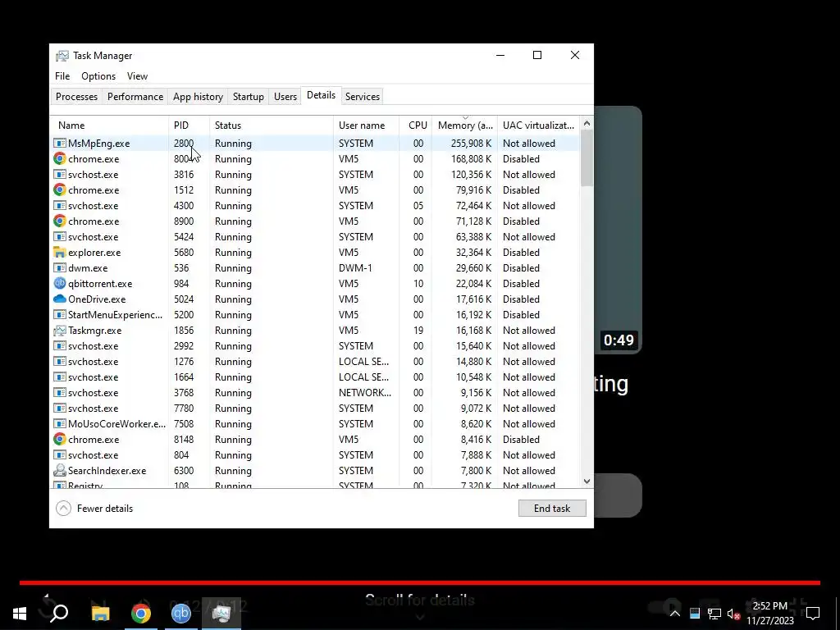Click the scrollbar down arrow

pos(587,481)
